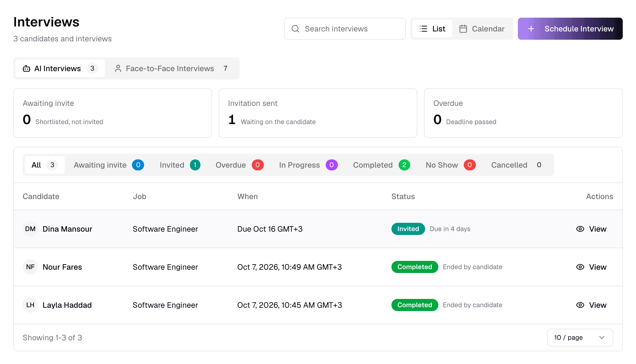The width and height of the screenshot is (636, 364).
Task: Click the When column header
Action: 248,196
